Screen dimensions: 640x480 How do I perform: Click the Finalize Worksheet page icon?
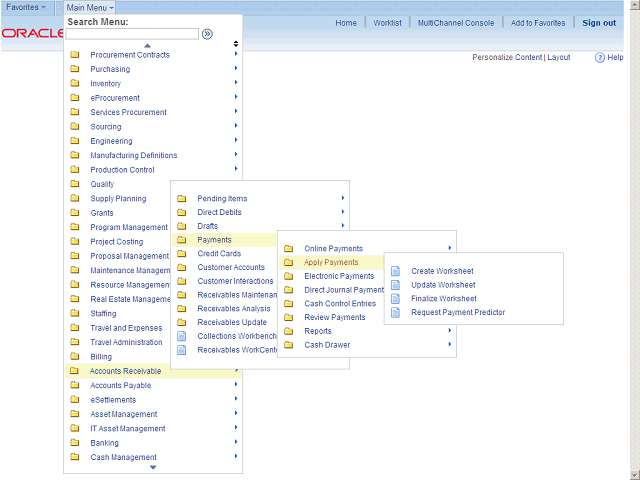(x=395, y=299)
